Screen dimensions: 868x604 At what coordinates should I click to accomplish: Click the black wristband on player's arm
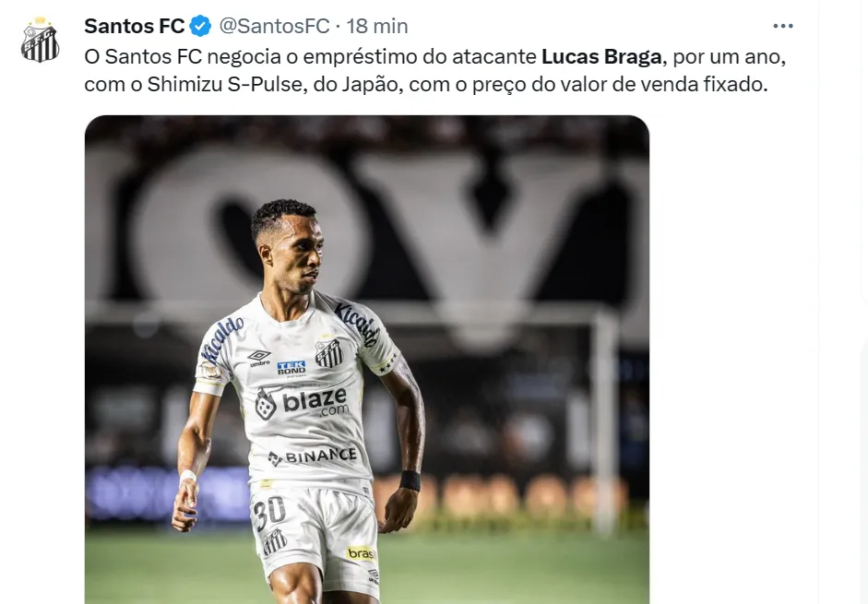click(x=410, y=480)
